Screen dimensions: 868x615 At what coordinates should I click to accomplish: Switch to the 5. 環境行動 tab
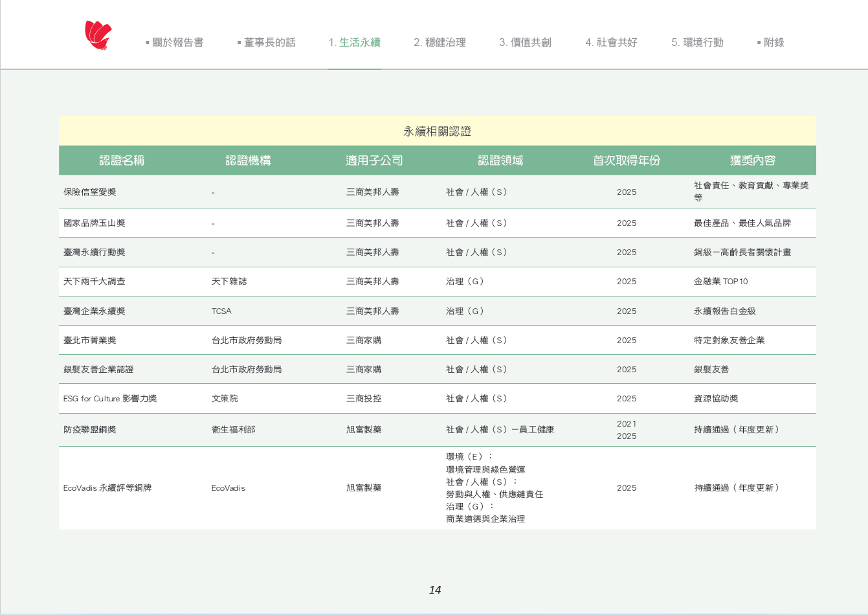coord(698,43)
